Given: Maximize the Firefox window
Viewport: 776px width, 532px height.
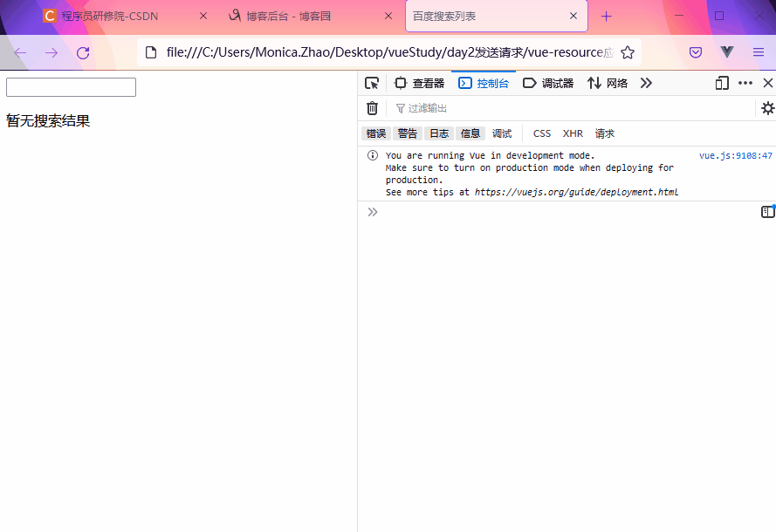Looking at the screenshot, I should (719, 17).
